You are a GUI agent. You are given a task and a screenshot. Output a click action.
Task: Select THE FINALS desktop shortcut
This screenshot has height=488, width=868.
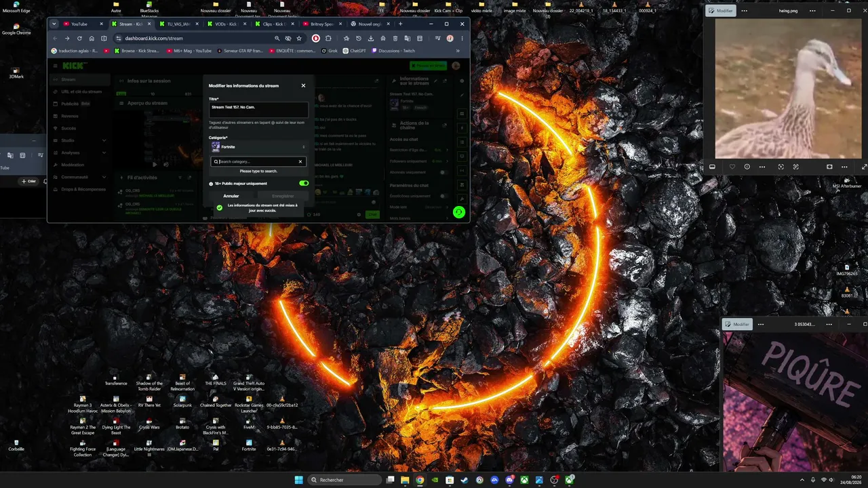point(215,380)
